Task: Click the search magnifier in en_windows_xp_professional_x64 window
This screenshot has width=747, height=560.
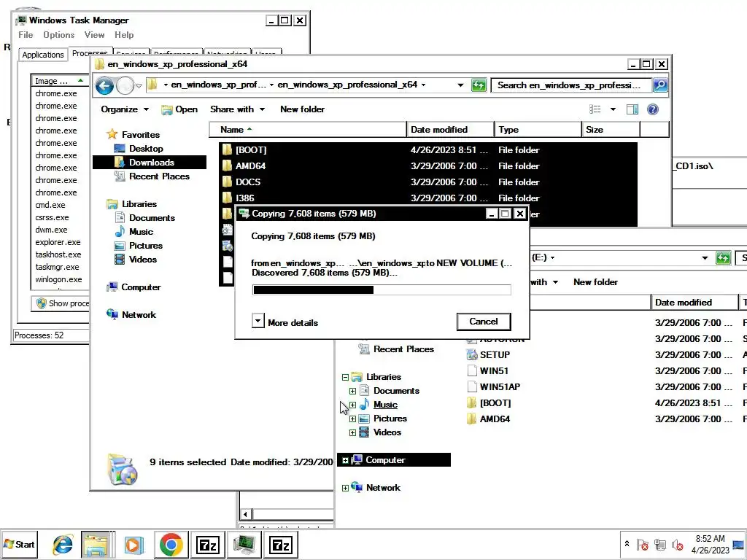Action: (x=659, y=85)
